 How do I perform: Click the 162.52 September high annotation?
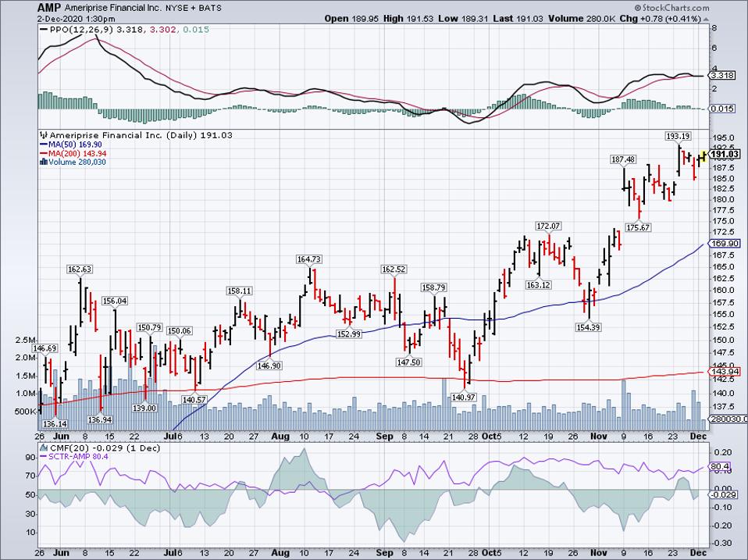(x=394, y=269)
